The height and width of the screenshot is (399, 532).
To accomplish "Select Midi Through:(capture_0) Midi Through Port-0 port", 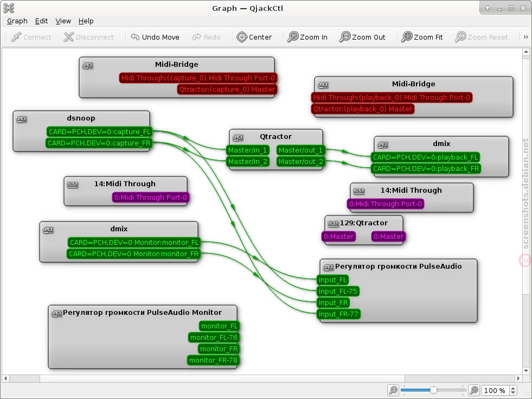I will pos(198,78).
